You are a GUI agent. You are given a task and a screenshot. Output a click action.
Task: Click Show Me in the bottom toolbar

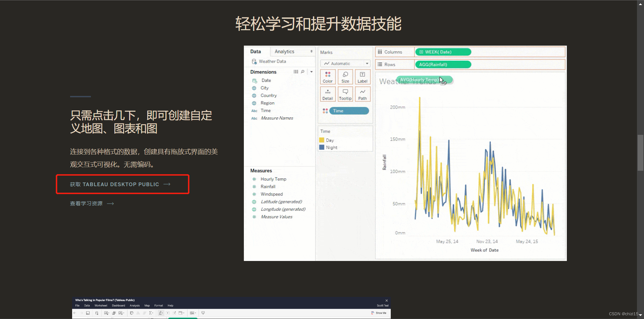point(379,313)
